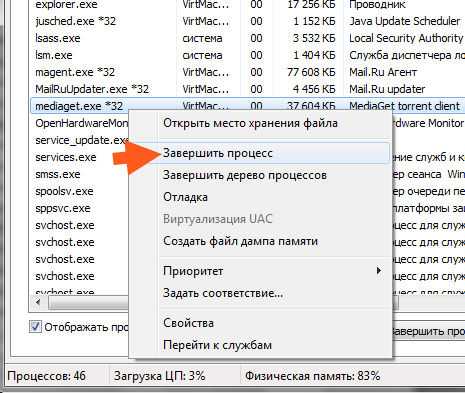Select the OpenHardwareMonitor process row

82,123
